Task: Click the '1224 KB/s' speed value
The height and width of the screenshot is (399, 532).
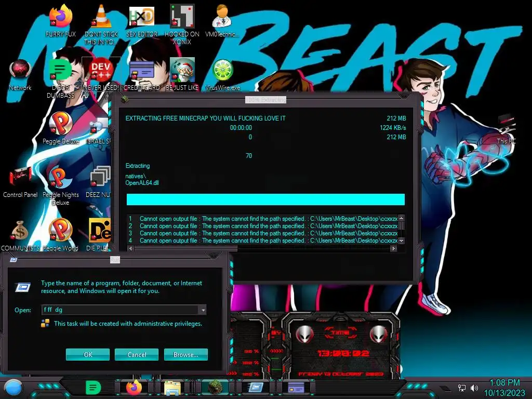Action: pyautogui.click(x=393, y=128)
